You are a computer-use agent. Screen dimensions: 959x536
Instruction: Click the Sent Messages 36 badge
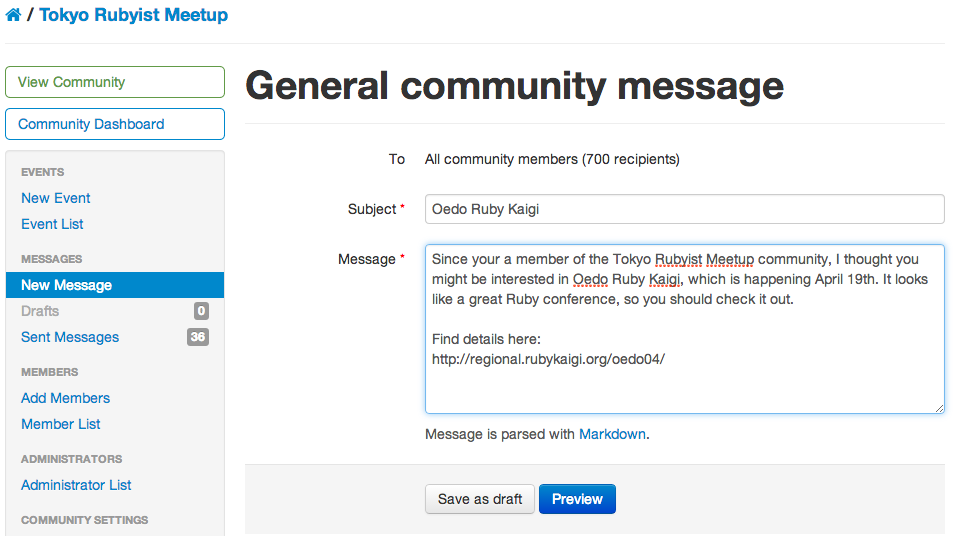point(198,337)
